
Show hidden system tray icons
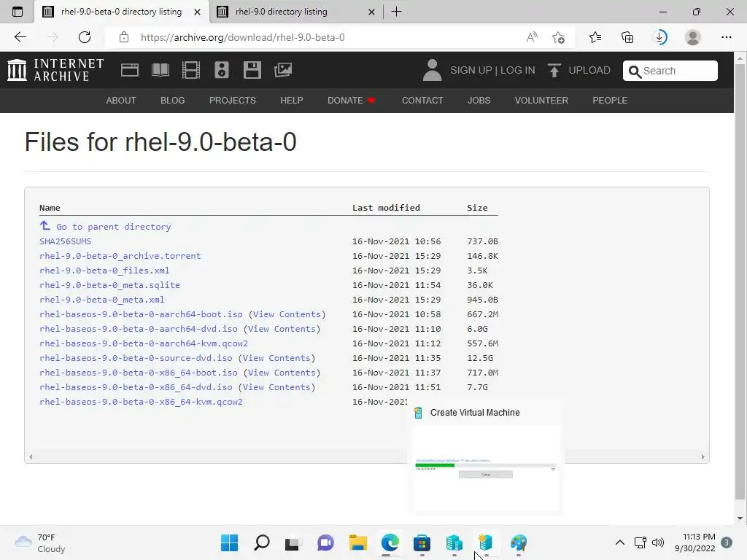[x=620, y=542]
